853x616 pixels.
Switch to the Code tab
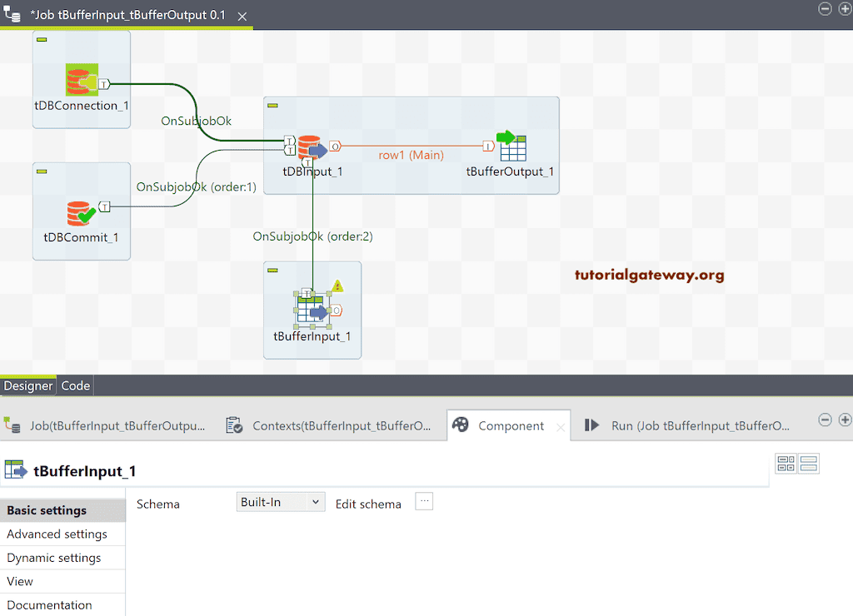click(x=75, y=385)
